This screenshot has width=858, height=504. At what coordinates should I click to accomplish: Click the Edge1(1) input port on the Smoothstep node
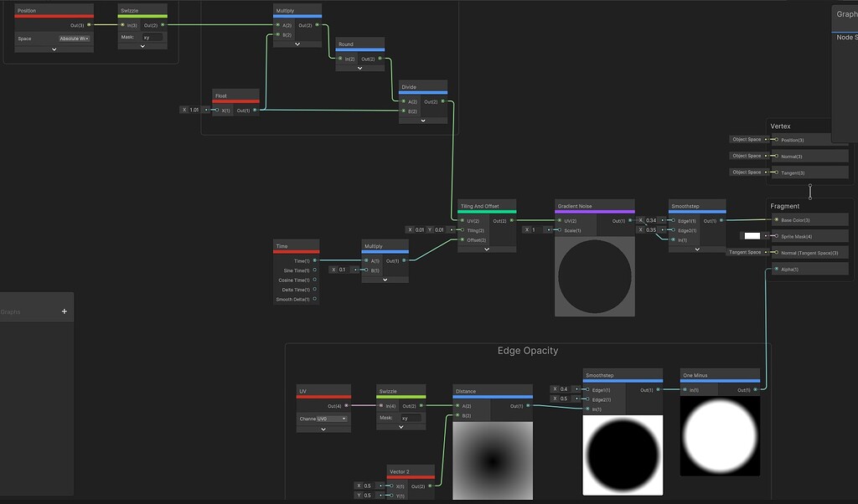[x=671, y=219]
